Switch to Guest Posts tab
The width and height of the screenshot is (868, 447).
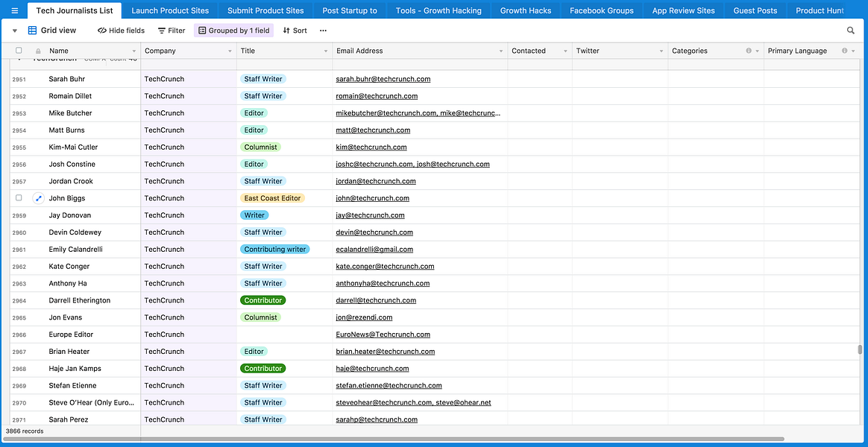point(755,10)
